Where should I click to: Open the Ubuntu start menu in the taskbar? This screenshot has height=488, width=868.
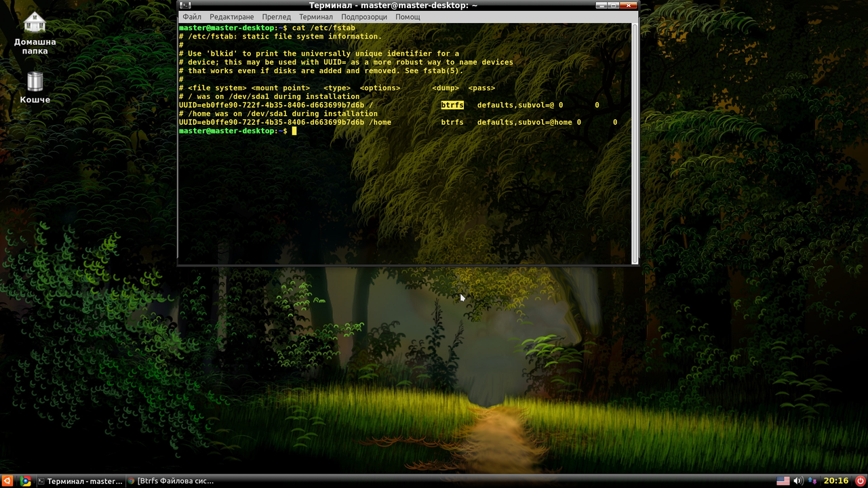[7, 481]
